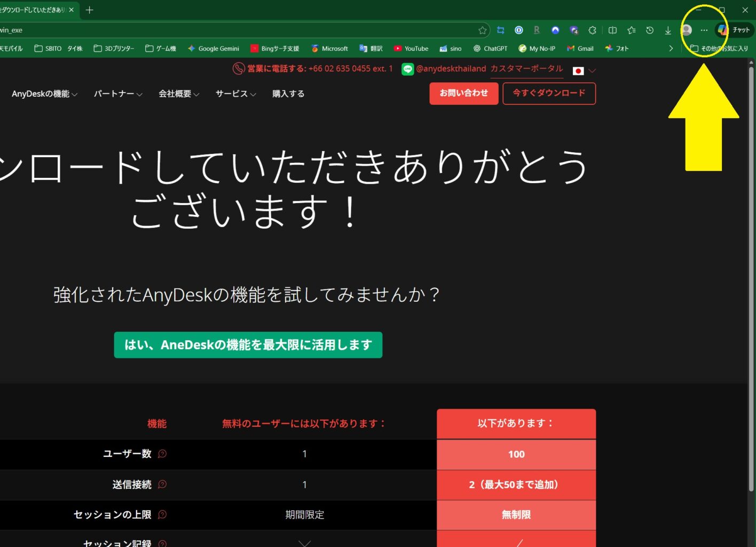Click the 今すぐダウンロード button
756x547 pixels.
coord(549,93)
